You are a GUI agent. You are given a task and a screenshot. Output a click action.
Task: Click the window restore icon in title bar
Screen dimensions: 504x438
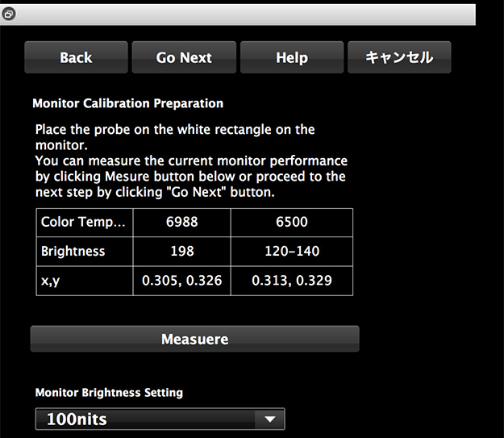(x=8, y=15)
